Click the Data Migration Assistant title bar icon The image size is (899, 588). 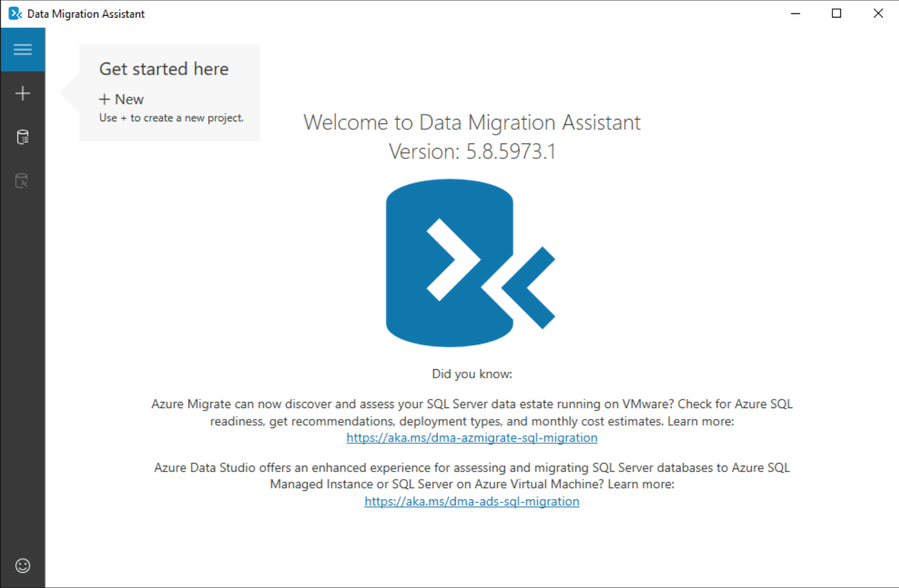[15, 13]
